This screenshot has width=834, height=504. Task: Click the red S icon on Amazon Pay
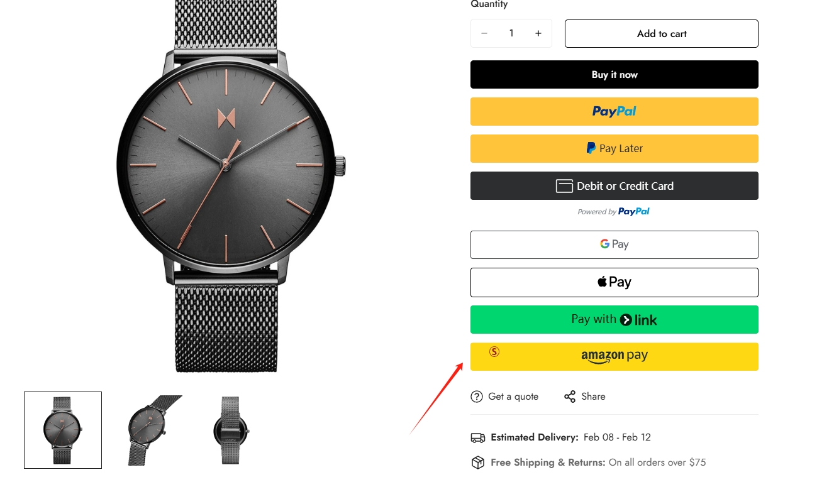click(494, 352)
